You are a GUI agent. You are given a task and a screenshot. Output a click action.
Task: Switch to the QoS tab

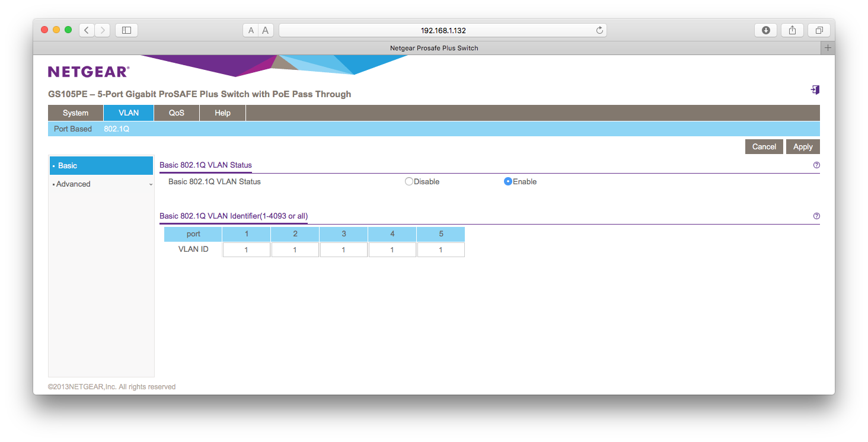click(176, 113)
